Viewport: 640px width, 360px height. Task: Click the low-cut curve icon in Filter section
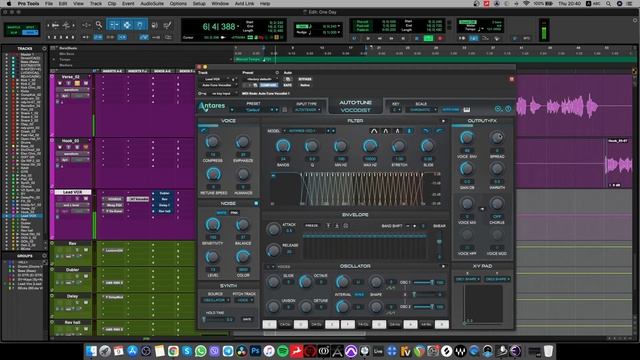click(x=426, y=131)
